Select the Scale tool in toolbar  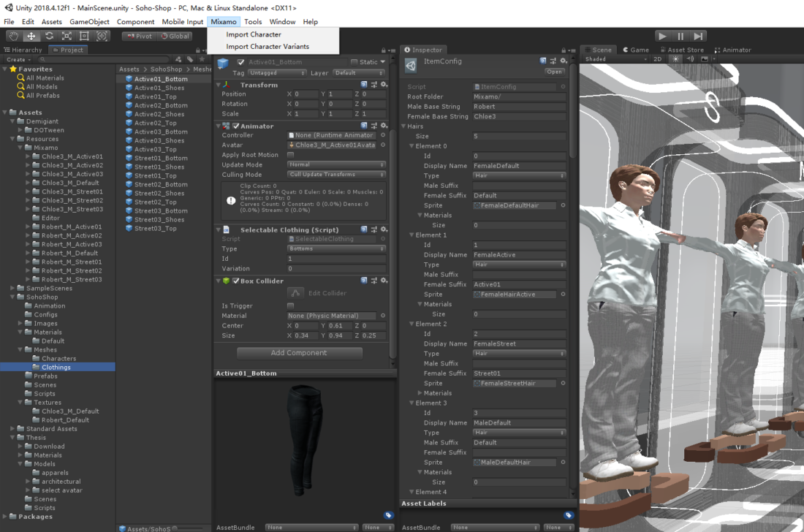tap(67, 36)
